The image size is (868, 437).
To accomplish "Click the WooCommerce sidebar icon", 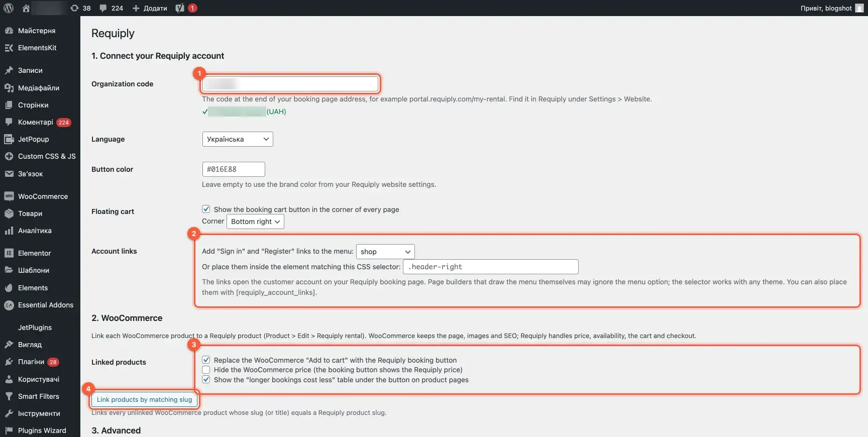I will tap(9, 196).
